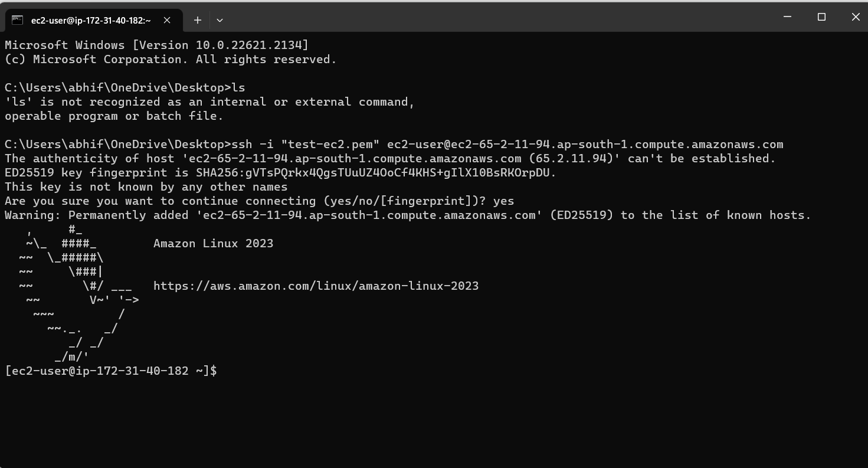Maximize the terminal window
Image resolution: width=868 pixels, height=468 pixels.
pos(821,17)
